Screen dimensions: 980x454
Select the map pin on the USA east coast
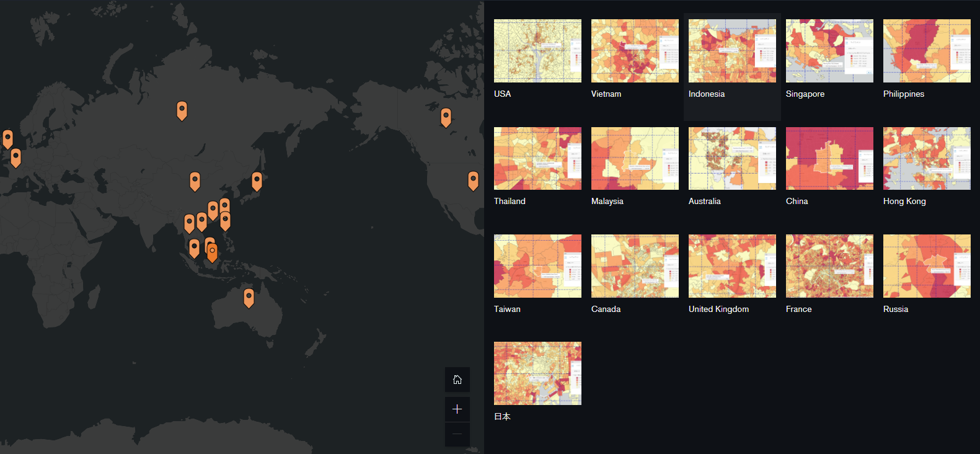point(473,180)
